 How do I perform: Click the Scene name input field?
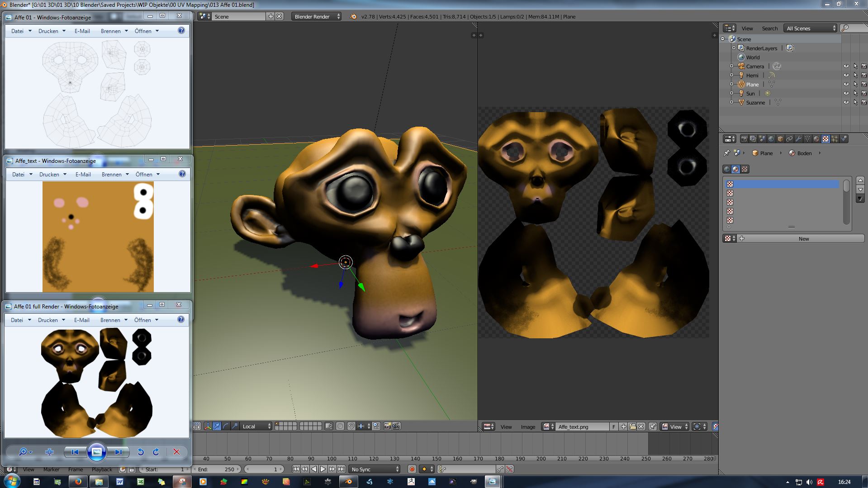239,16
